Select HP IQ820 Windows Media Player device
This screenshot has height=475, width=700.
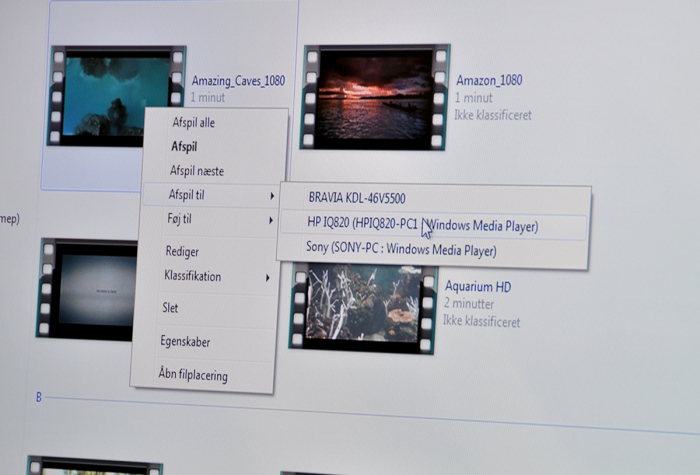point(433,225)
